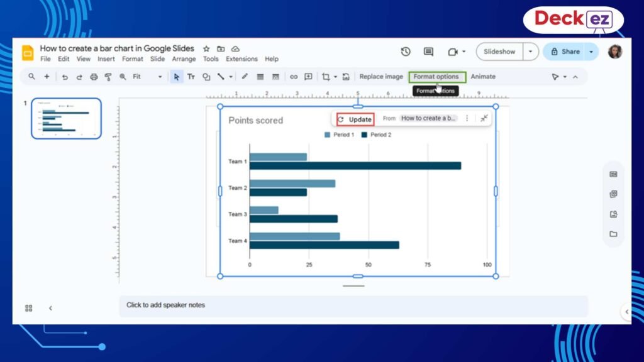Image resolution: width=644 pixels, height=362 pixels.
Task: Select the Text box tool
Action: click(191, 77)
